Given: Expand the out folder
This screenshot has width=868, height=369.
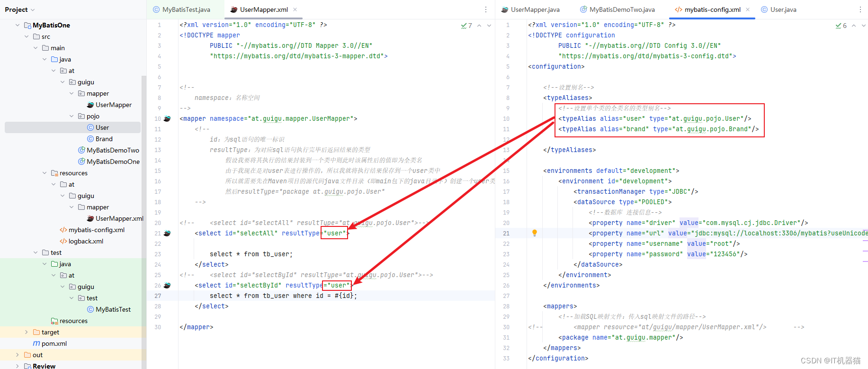Looking at the screenshot, I should (18, 355).
